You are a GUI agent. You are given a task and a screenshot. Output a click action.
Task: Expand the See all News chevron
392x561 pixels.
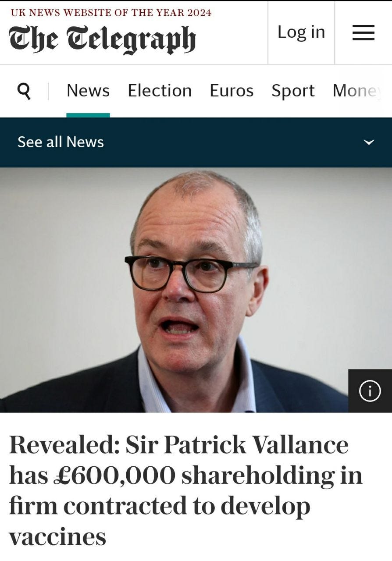[x=369, y=142]
